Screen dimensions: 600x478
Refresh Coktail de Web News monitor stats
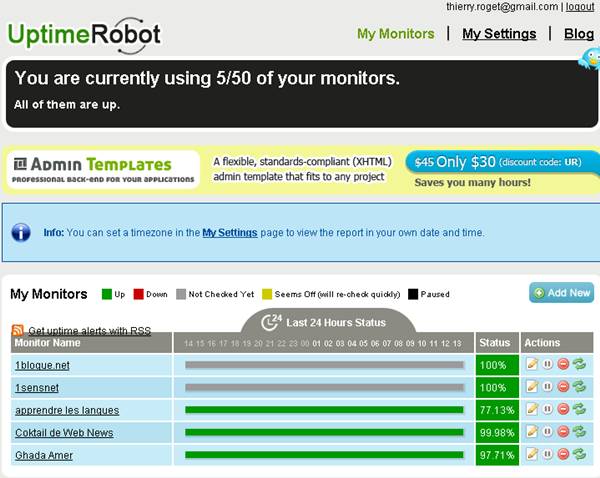579,431
